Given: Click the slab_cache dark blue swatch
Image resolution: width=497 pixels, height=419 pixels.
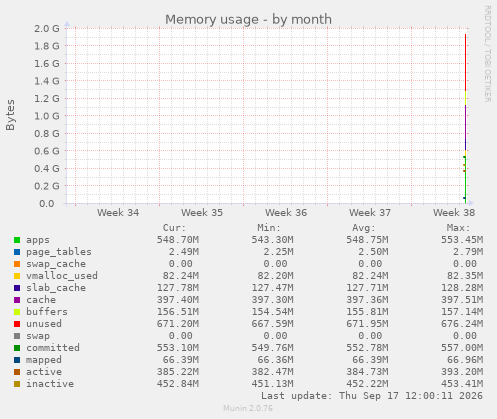Looking at the screenshot, I should (x=17, y=288).
